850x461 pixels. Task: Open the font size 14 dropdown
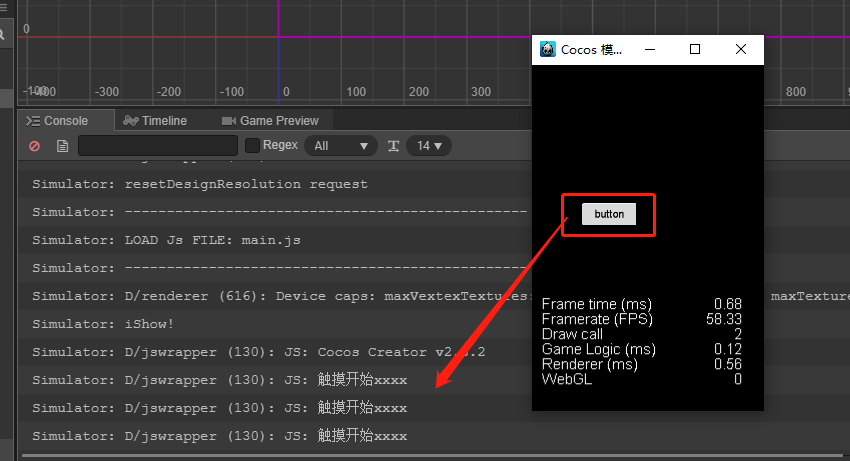point(429,146)
